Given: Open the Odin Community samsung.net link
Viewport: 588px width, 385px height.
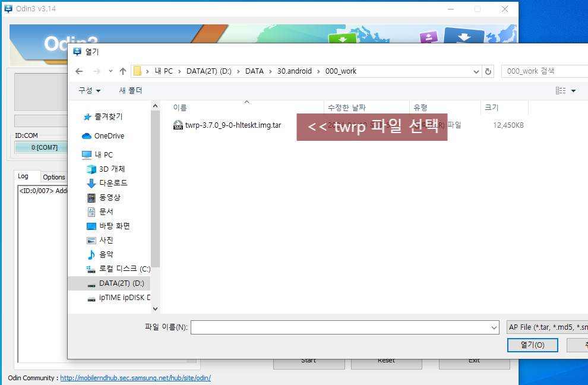Looking at the screenshot, I should click(x=135, y=378).
